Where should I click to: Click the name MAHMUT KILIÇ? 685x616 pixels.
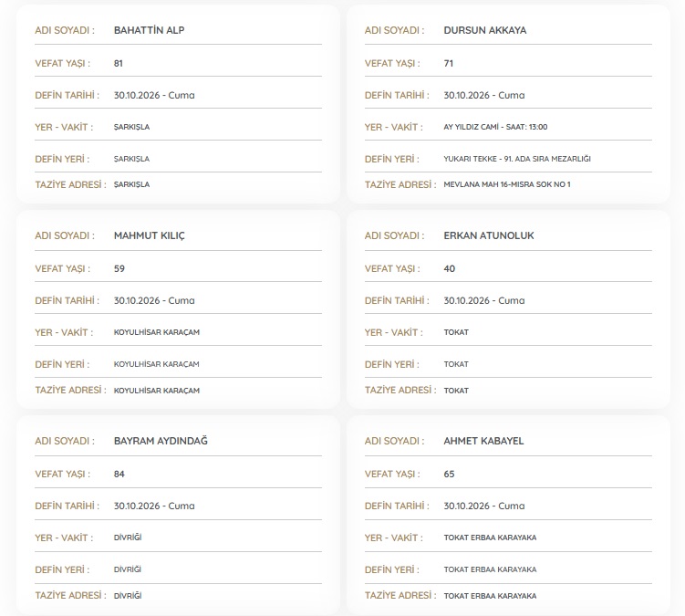point(150,235)
